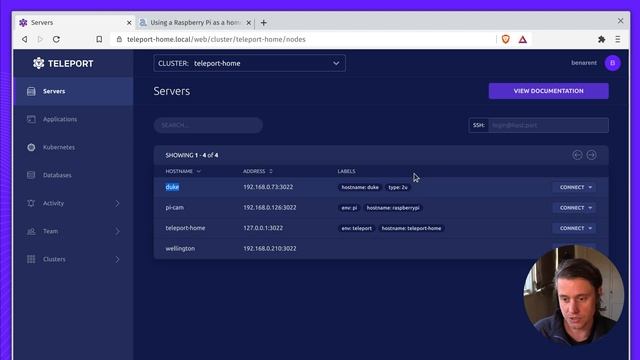
Task: Click the 'env: teleport' label
Action: click(357, 228)
